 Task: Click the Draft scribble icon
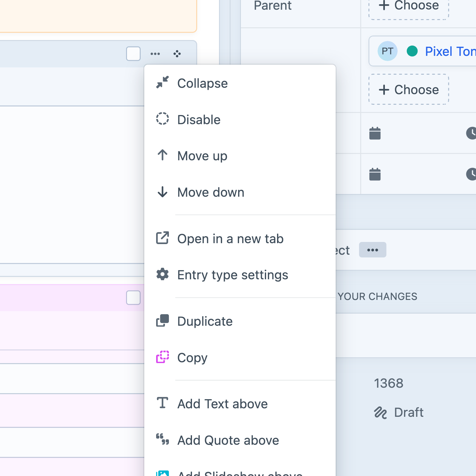[380, 413]
